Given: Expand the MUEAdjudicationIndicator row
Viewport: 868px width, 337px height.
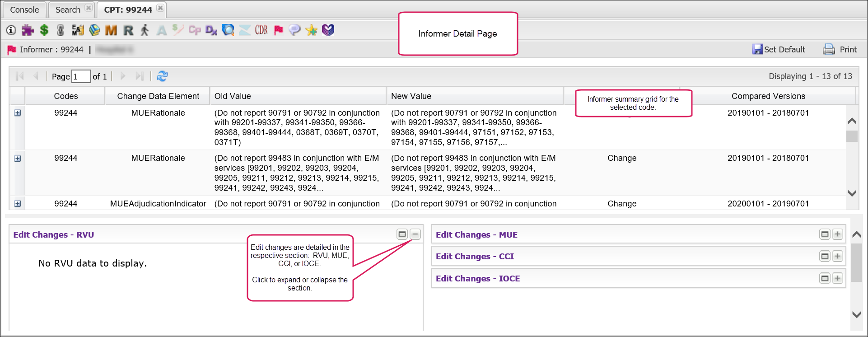Looking at the screenshot, I should tap(18, 204).
